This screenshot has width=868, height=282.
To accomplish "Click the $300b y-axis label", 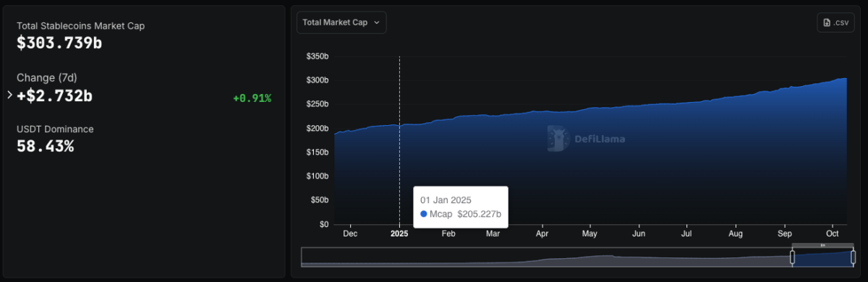I will [318, 80].
